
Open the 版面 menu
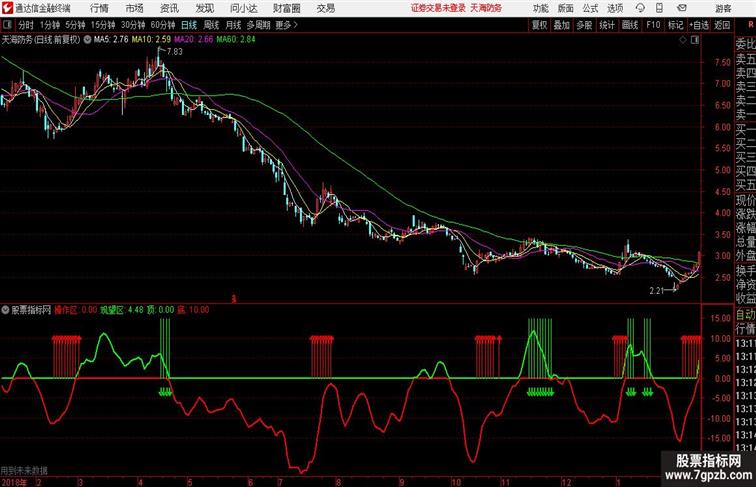566,8
